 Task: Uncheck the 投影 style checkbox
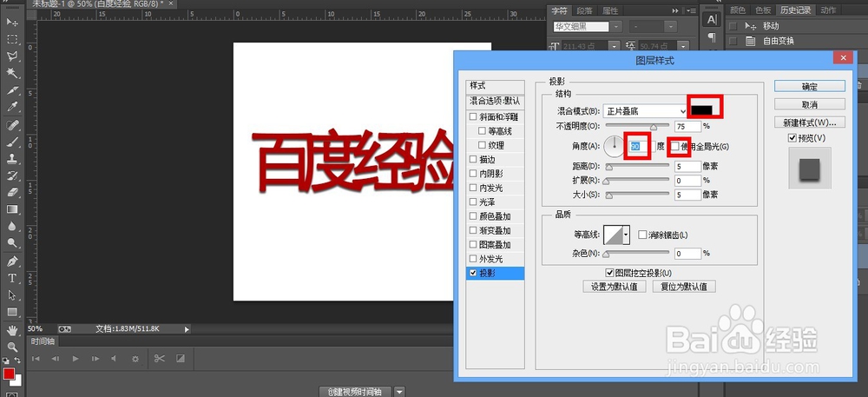(473, 273)
